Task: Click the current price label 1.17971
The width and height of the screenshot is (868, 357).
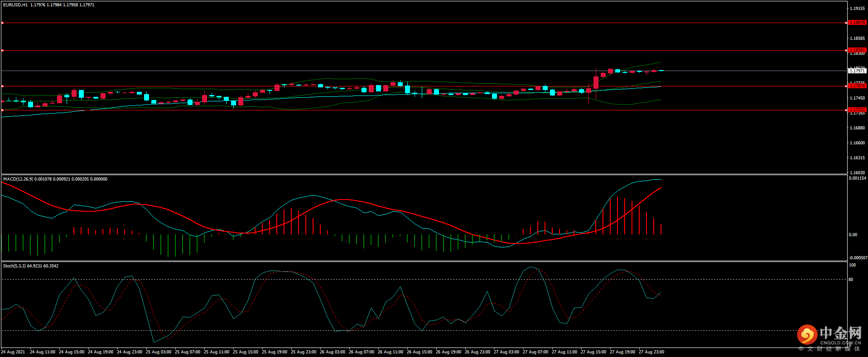Action: (x=857, y=71)
